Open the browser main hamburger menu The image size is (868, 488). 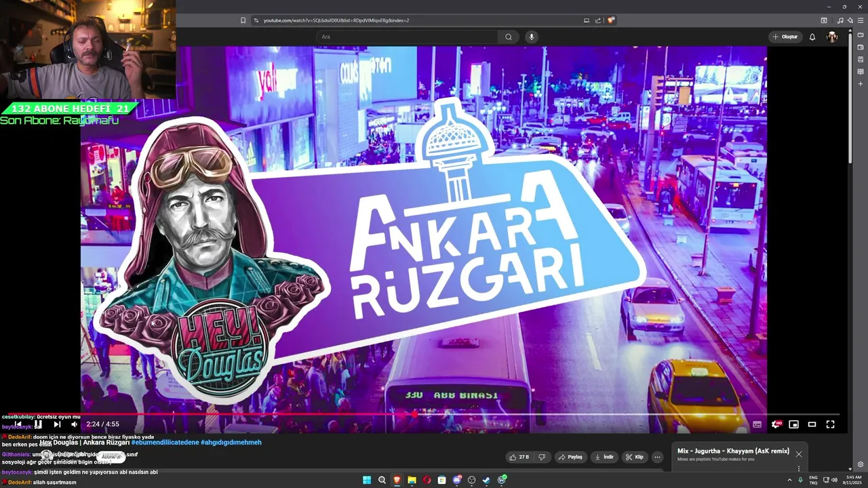point(861,20)
